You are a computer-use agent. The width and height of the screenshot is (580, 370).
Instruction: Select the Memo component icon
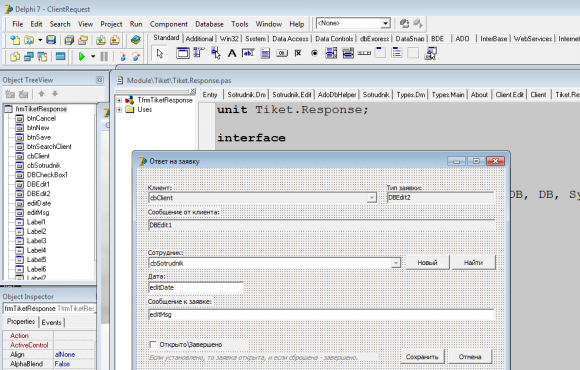(265, 53)
